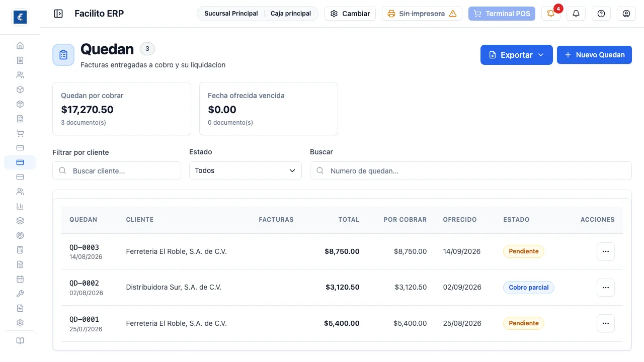Collapse the sidebar with the panel toggle icon
Viewport: 644px width, 362px height.
coord(58,14)
